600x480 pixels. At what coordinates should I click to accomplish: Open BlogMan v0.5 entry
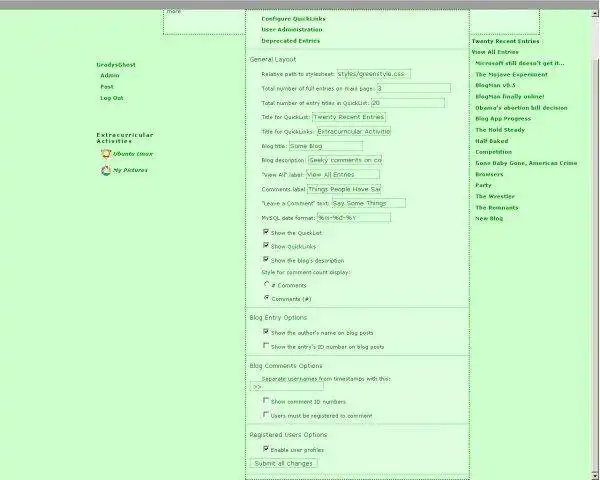(495, 85)
